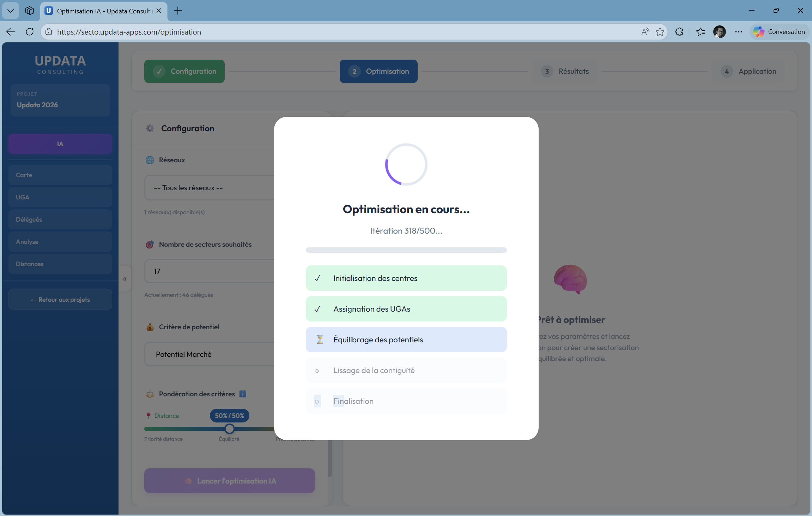
Task: Open browser settings ellipsis menu
Action: [739, 32]
